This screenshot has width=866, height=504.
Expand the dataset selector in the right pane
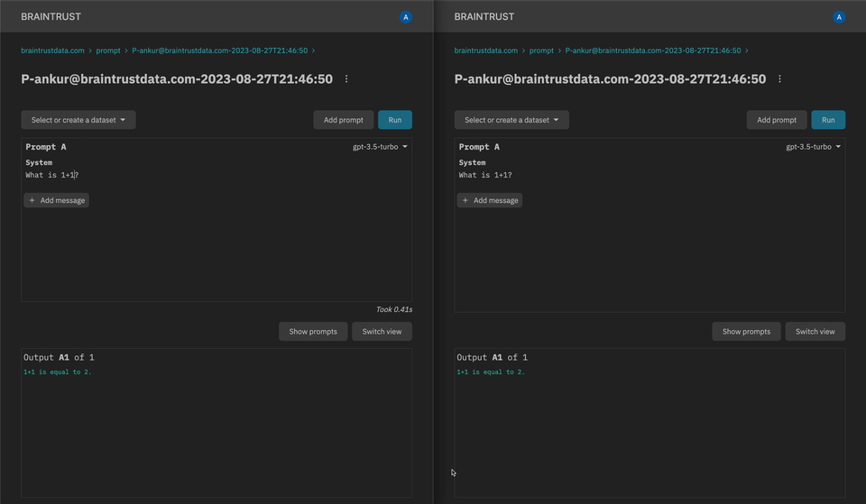pyautogui.click(x=511, y=120)
